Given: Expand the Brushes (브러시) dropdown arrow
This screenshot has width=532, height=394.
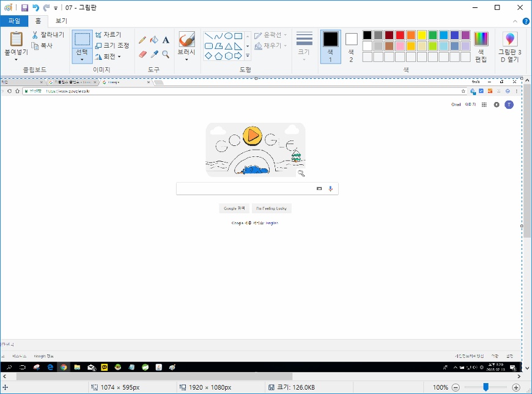Looking at the screenshot, I should point(187,60).
